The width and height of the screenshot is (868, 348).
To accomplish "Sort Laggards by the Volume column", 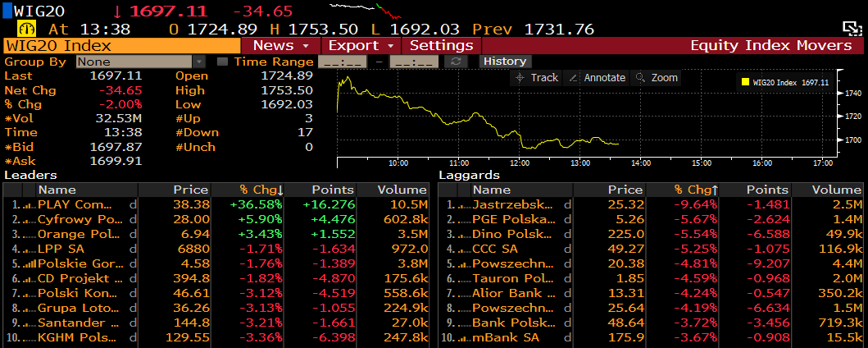I will (837, 190).
